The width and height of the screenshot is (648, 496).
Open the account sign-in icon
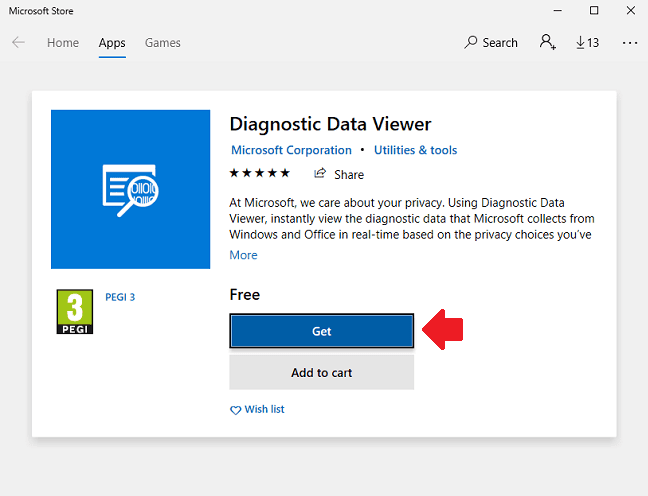pos(547,42)
